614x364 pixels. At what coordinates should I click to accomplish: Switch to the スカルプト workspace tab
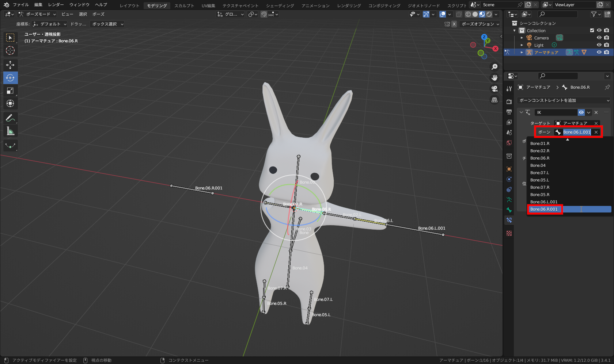click(184, 5)
